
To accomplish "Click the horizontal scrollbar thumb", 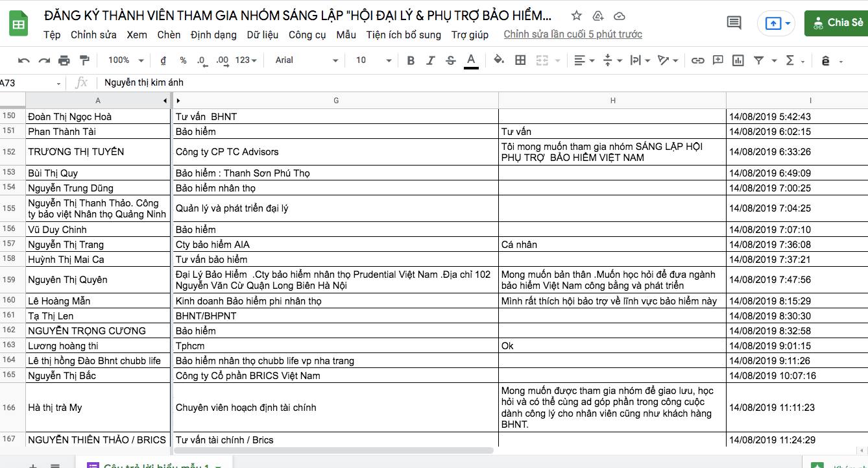I will tap(333, 450).
